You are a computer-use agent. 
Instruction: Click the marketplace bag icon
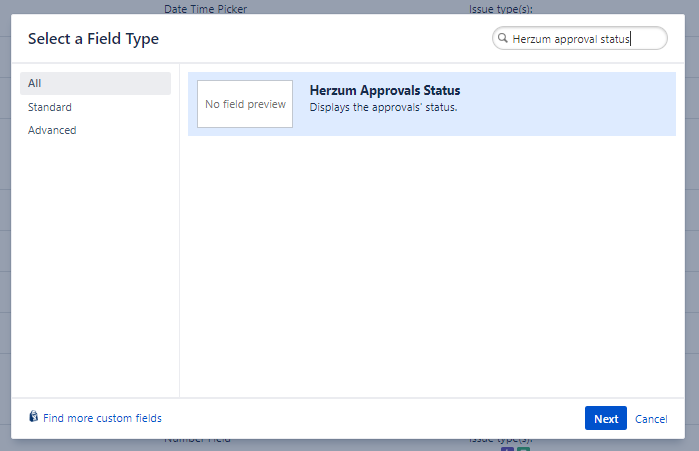(33, 416)
